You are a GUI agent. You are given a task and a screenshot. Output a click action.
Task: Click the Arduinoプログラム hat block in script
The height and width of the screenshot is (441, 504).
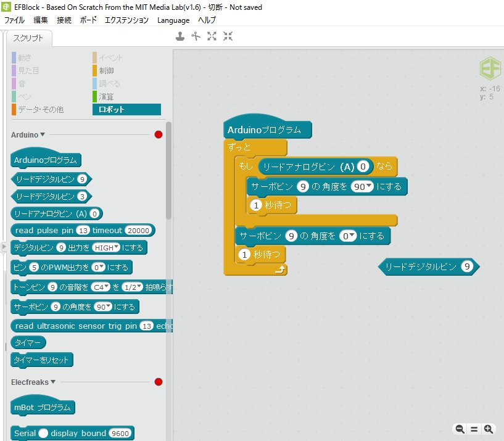266,127
